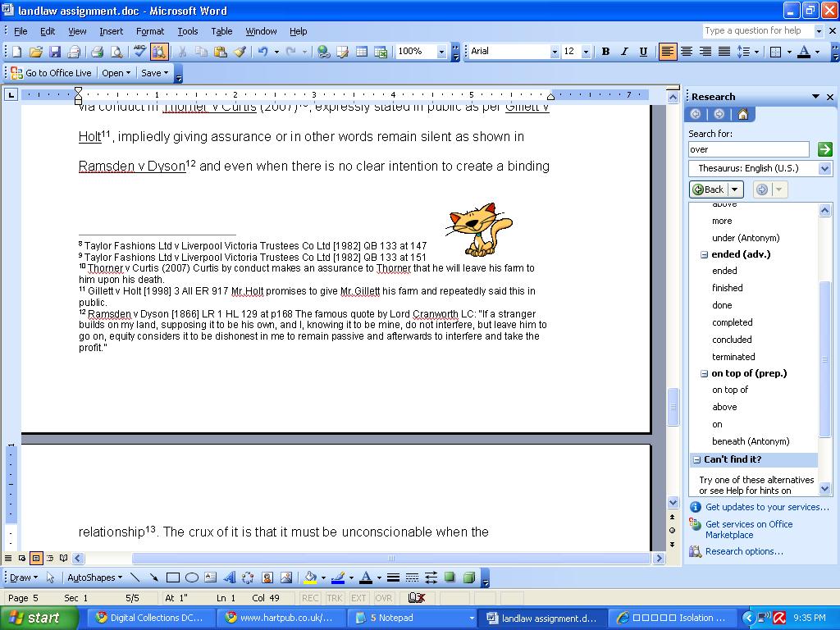Insert a Text Box
This screenshot has height=630, width=840.
pos(211,577)
